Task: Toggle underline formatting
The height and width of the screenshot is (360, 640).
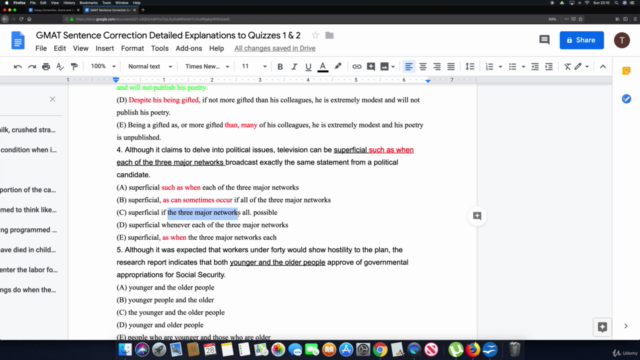Action: (308, 67)
